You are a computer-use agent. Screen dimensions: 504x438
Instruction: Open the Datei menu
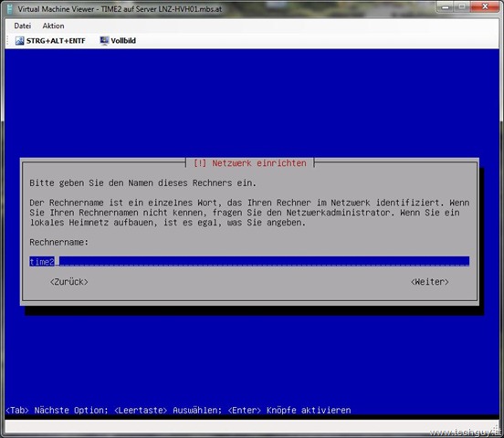[x=22, y=26]
